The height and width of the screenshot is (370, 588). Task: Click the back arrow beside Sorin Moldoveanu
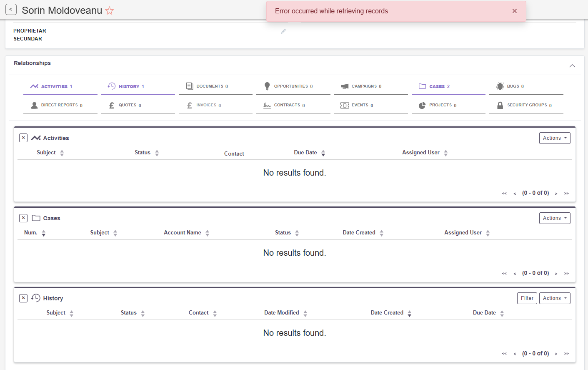[x=11, y=10]
